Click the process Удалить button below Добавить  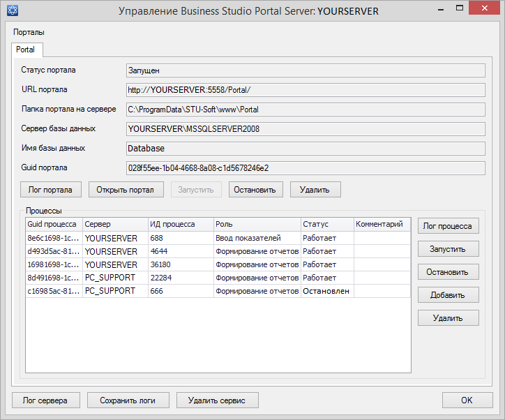coord(448,318)
